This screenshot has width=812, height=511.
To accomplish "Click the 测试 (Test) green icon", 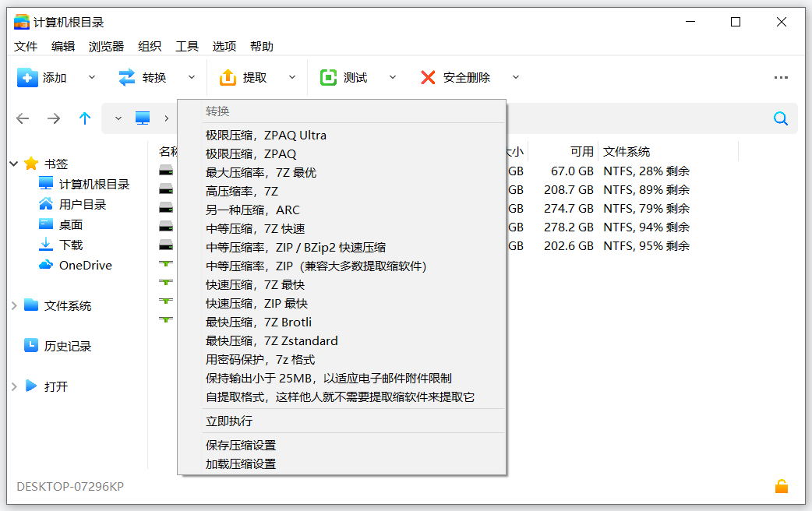I will (x=328, y=78).
